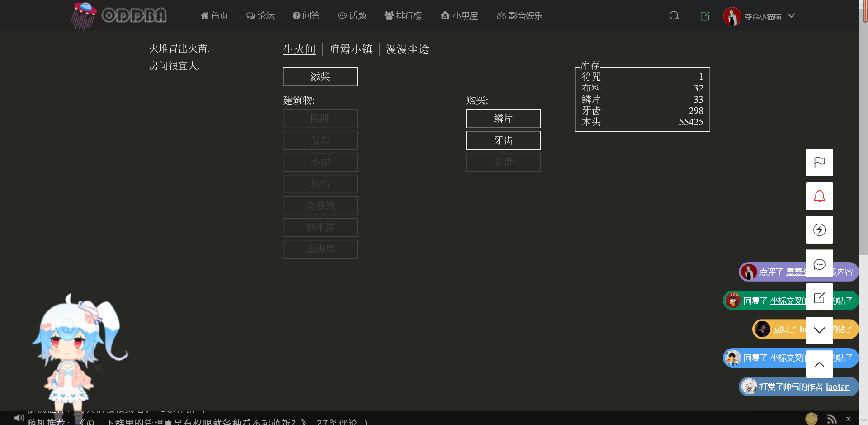The image size is (868, 425).
Task: Open notifications with the red bell icon
Action: coord(819,196)
